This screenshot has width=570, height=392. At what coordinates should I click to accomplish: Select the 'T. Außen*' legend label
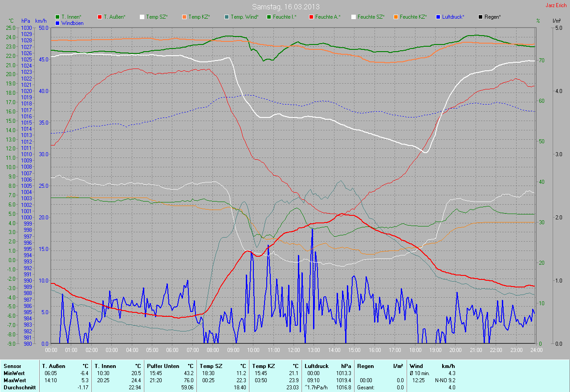114,17
